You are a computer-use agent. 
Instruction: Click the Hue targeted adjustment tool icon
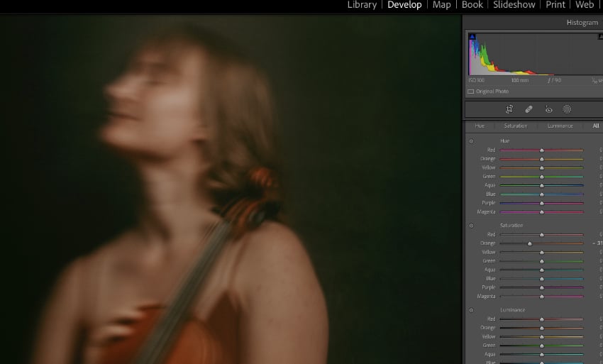pos(472,141)
